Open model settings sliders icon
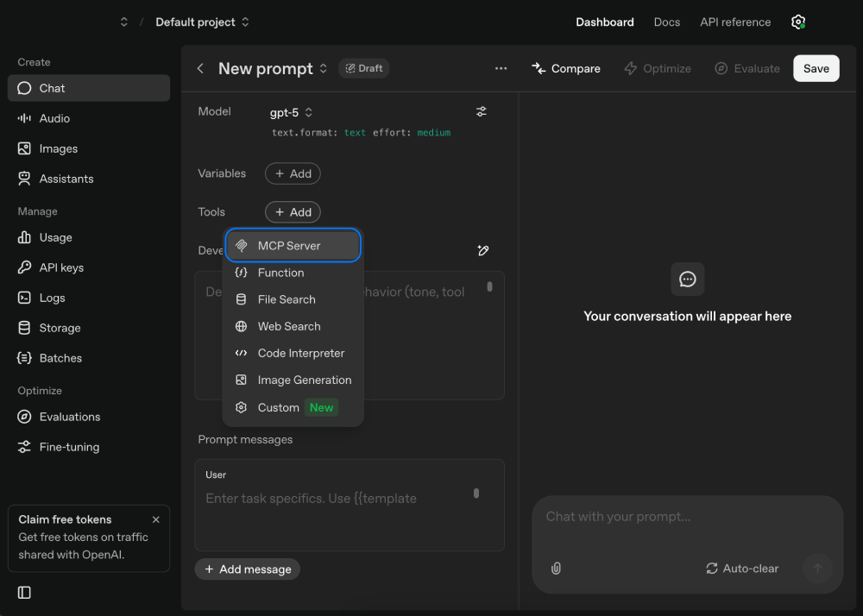 (x=482, y=111)
